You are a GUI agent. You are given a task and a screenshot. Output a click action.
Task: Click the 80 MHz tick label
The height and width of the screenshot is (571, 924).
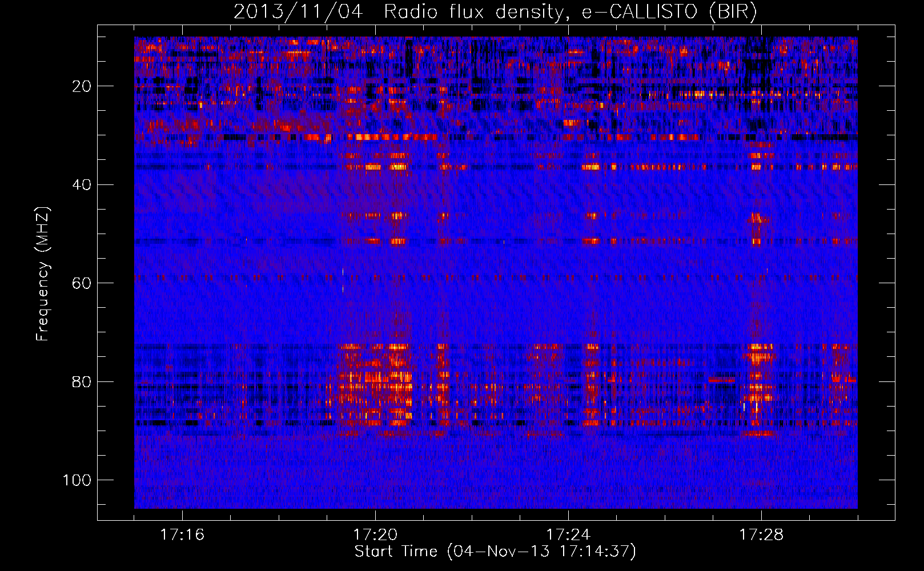pos(82,381)
